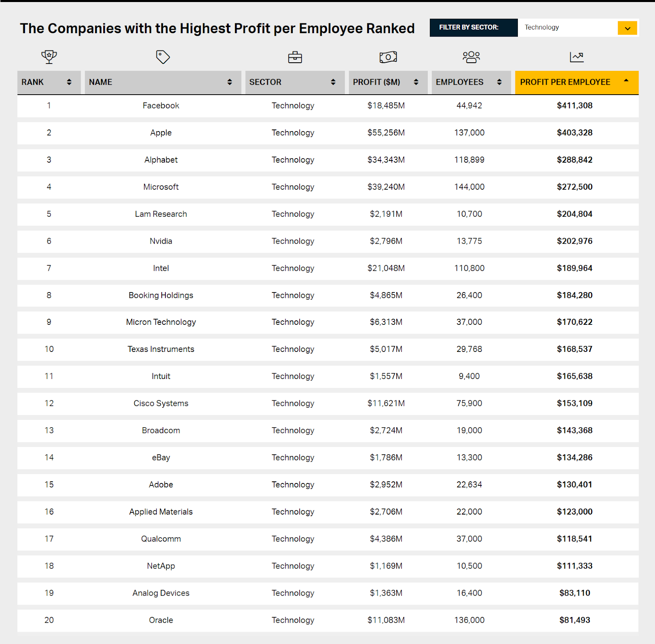Toggle sort arrows in Employees header
This screenshot has height=644, width=655.
[x=499, y=82]
